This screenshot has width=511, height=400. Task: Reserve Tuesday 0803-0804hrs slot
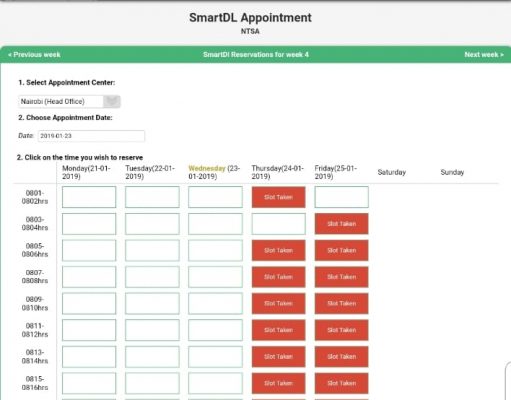152,224
